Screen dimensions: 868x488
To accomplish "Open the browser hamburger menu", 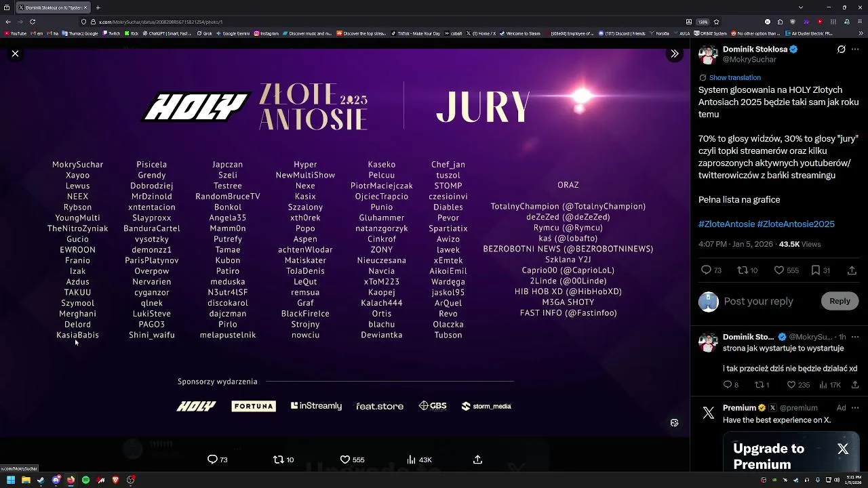I will (860, 22).
